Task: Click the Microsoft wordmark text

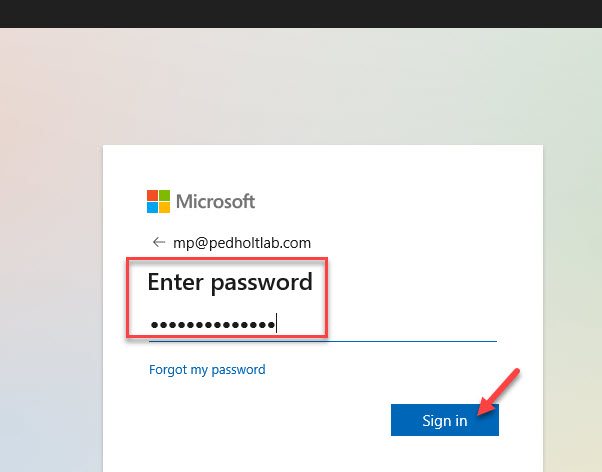Action: pos(215,201)
